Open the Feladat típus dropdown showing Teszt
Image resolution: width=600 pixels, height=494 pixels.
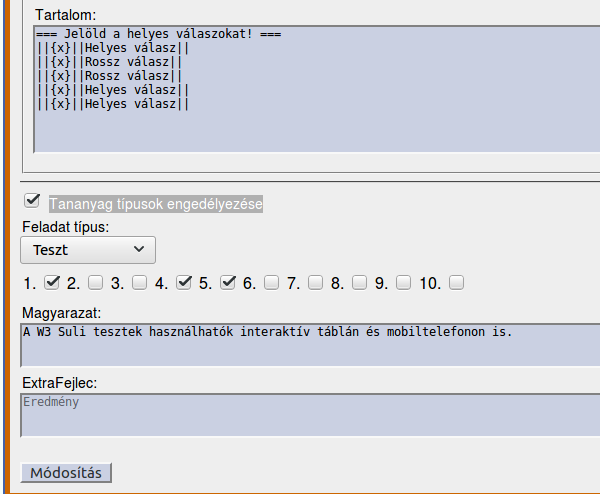tap(88, 249)
